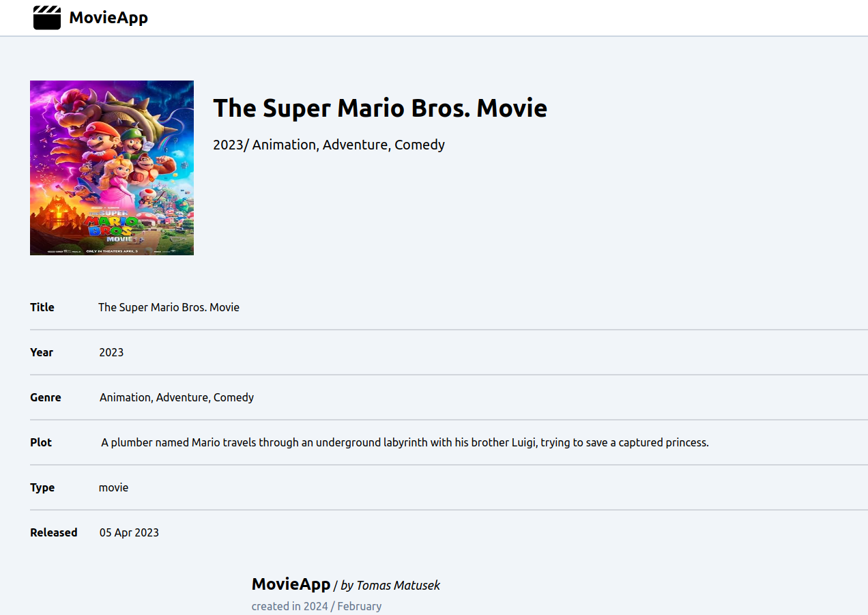Image resolution: width=868 pixels, height=615 pixels.
Task: Select the Genre row's Animation, Adventure, Comedy value
Action: coord(177,397)
